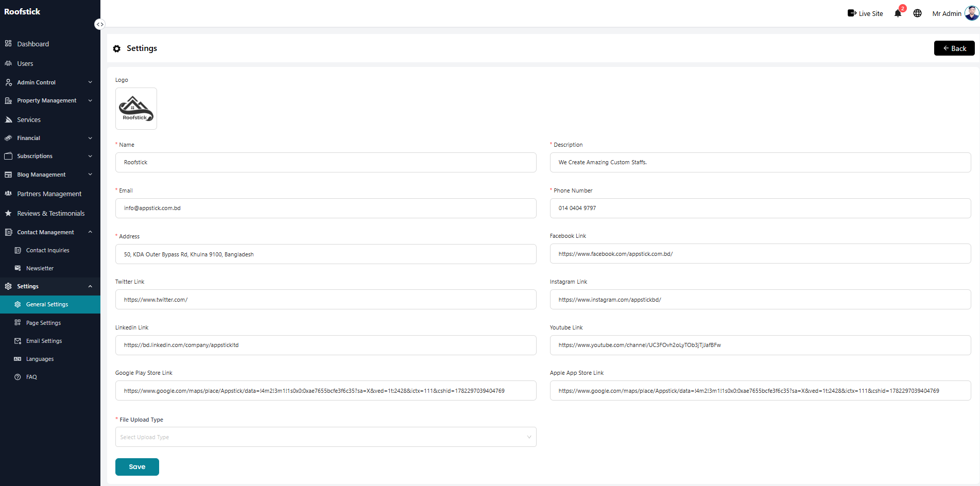
Task: Open the Mr Admin profile avatar
Action: (x=971, y=13)
